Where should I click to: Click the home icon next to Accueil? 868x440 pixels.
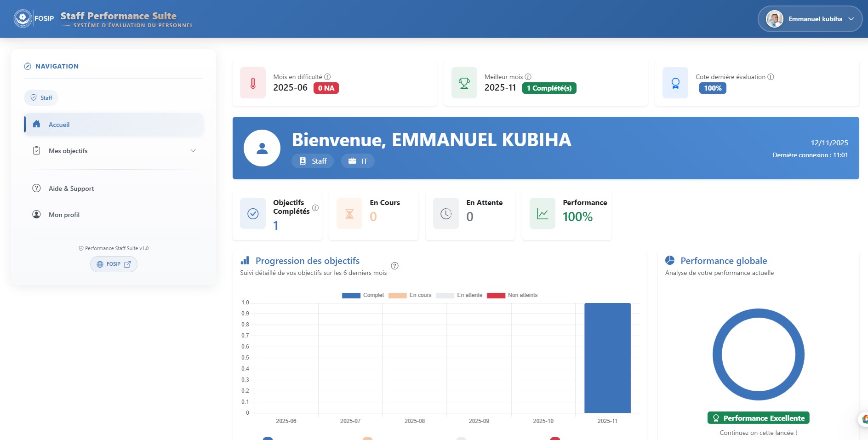tap(36, 124)
